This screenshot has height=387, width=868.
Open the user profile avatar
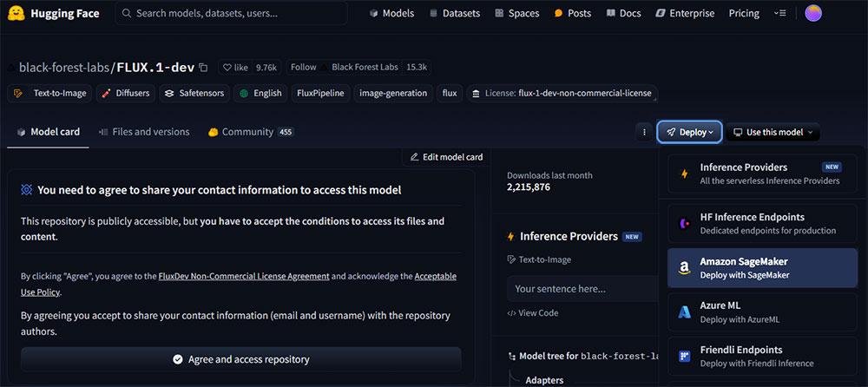coord(813,13)
